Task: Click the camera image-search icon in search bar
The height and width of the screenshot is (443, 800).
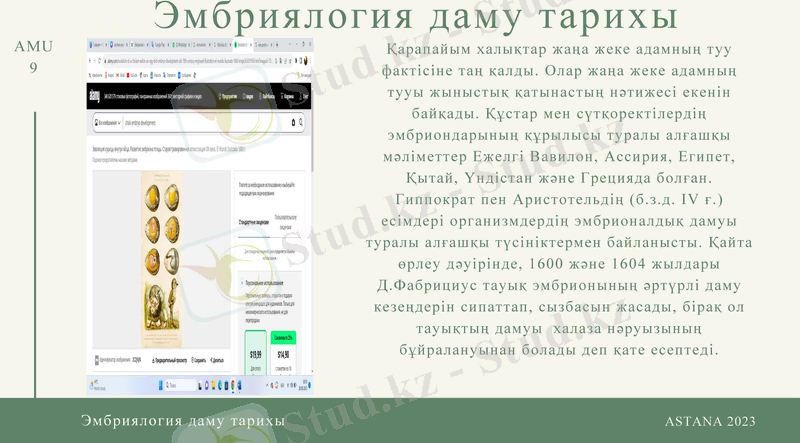Action: click(x=293, y=122)
